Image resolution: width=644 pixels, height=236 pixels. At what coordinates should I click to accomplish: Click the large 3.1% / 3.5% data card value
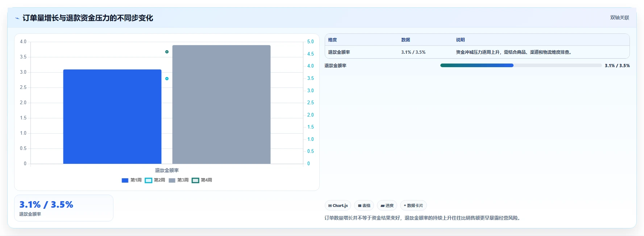pos(46,205)
